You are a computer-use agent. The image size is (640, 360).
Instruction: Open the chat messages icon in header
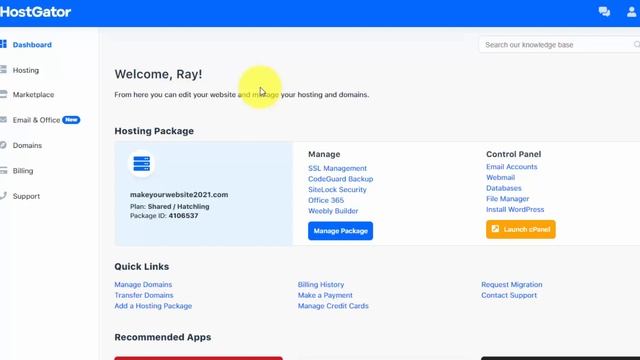[604, 12]
